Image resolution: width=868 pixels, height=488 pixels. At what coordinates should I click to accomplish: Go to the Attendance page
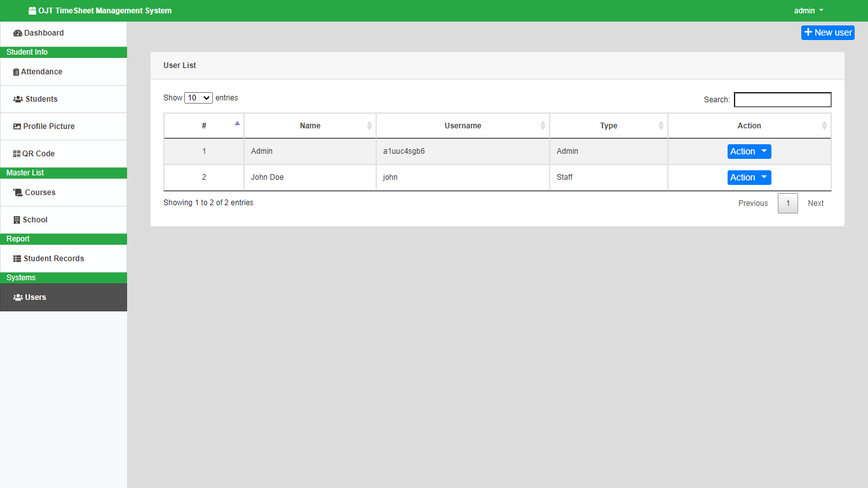click(x=64, y=72)
